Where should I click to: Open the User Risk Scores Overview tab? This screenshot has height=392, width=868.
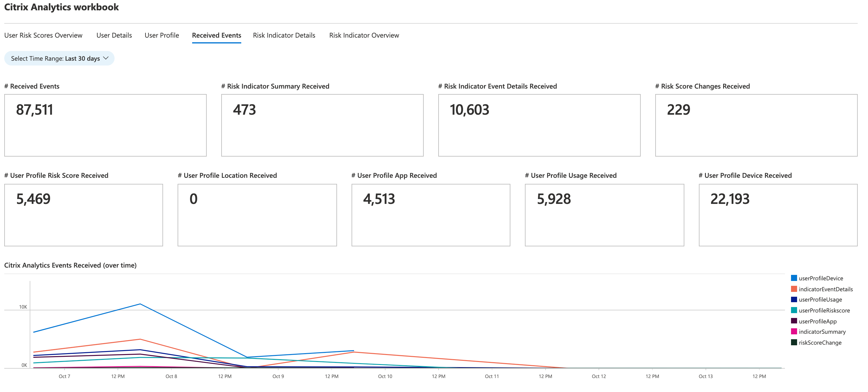tap(43, 35)
